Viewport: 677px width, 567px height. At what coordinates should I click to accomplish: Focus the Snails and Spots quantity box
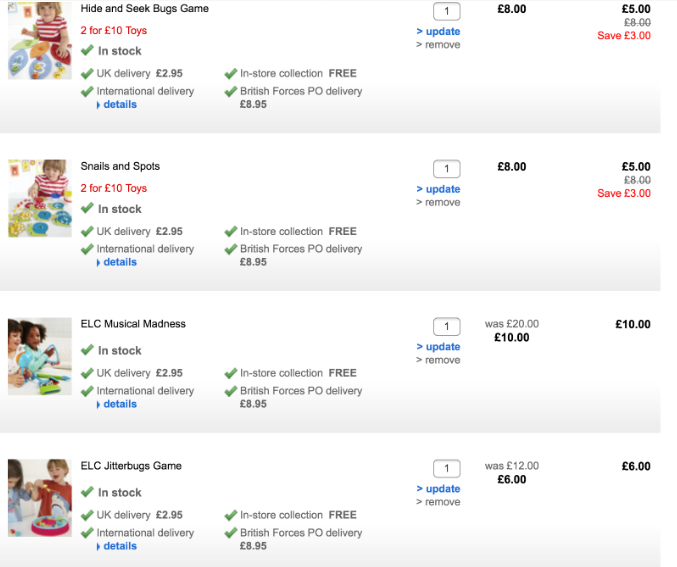point(446,169)
